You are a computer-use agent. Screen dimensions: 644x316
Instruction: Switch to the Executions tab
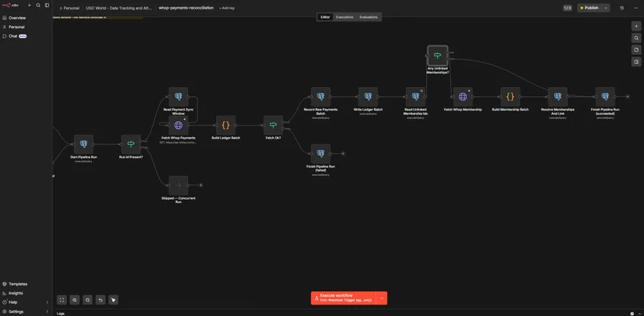pos(344,17)
